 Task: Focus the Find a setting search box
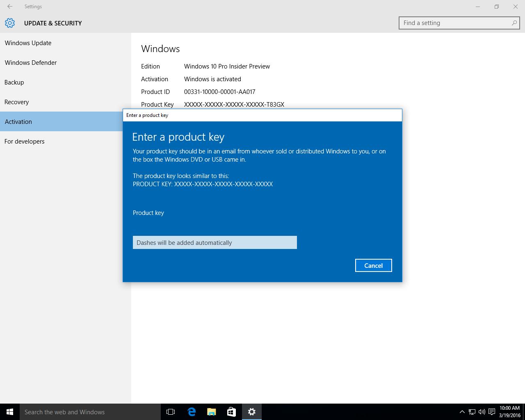point(459,23)
